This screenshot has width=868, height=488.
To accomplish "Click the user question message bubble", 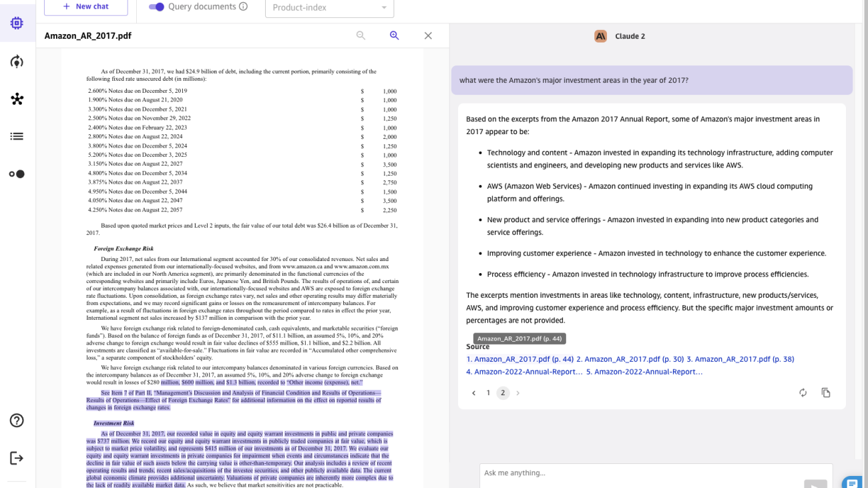I will tap(652, 80).
